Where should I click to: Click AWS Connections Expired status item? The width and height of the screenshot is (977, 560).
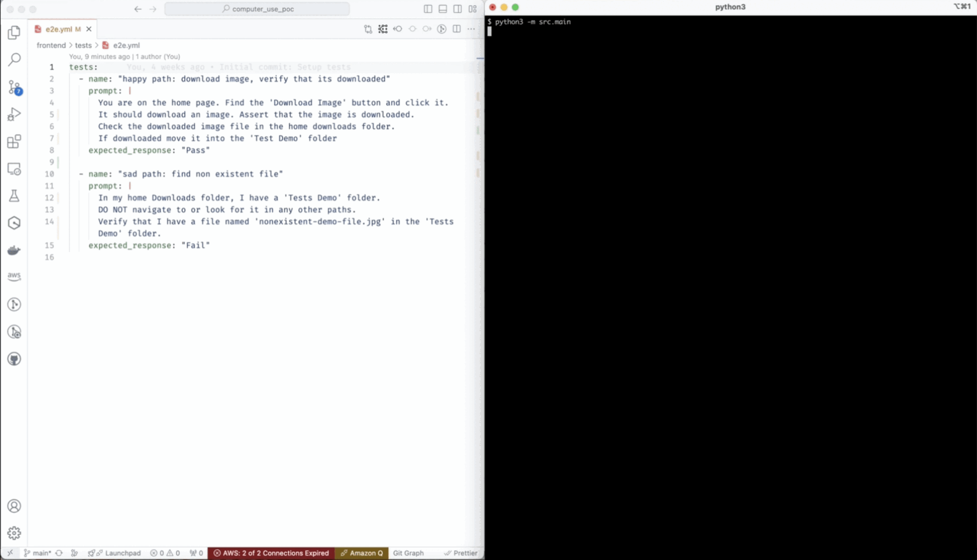(271, 553)
